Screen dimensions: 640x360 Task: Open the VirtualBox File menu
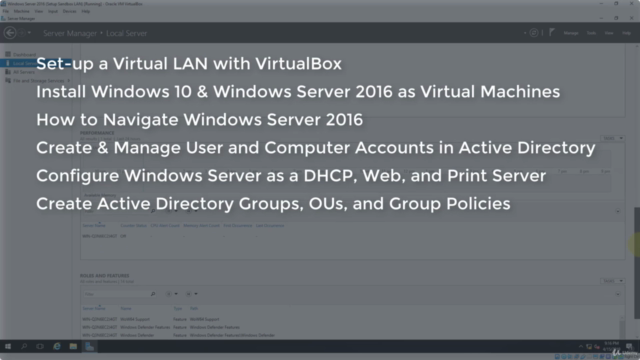(x=6, y=11)
